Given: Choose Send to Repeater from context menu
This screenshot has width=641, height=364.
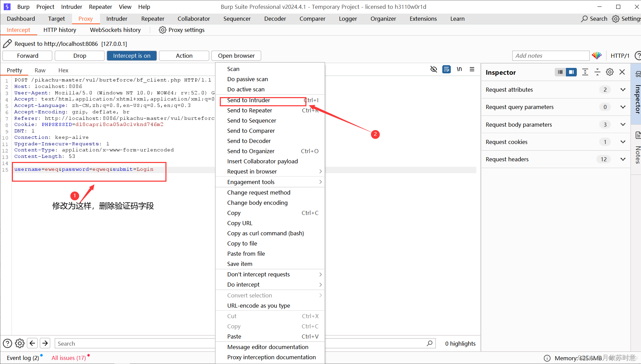Looking at the screenshot, I should click(270, 110).
